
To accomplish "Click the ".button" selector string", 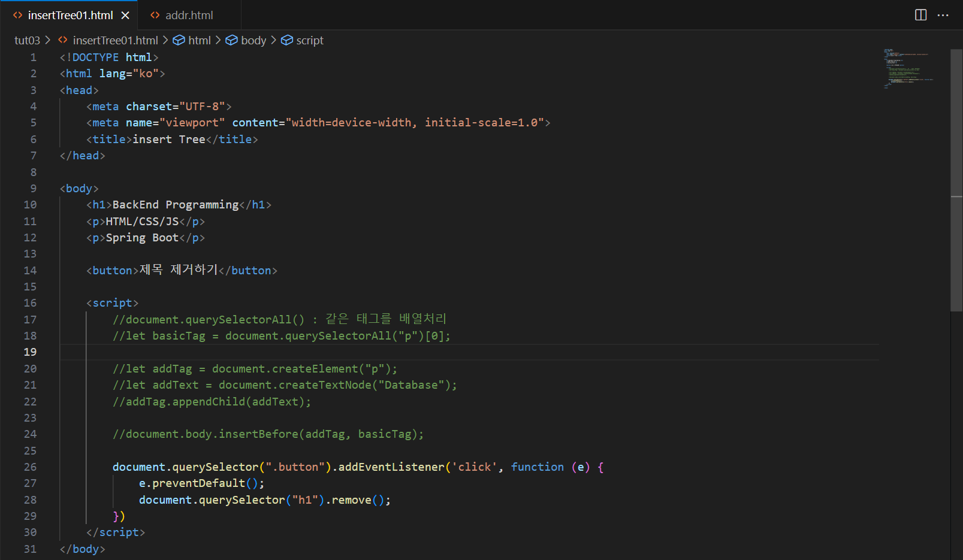I will 295,467.
